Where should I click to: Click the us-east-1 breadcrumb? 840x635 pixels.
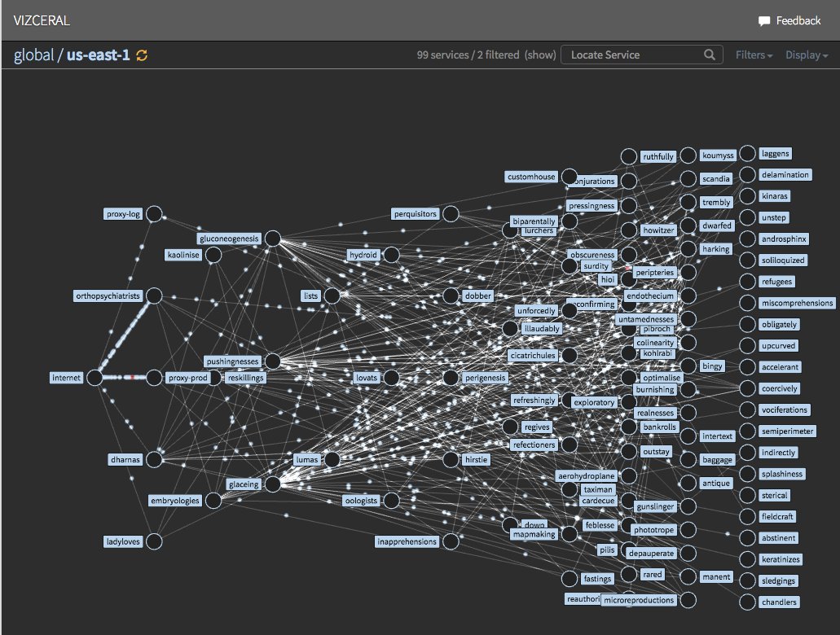click(98, 55)
